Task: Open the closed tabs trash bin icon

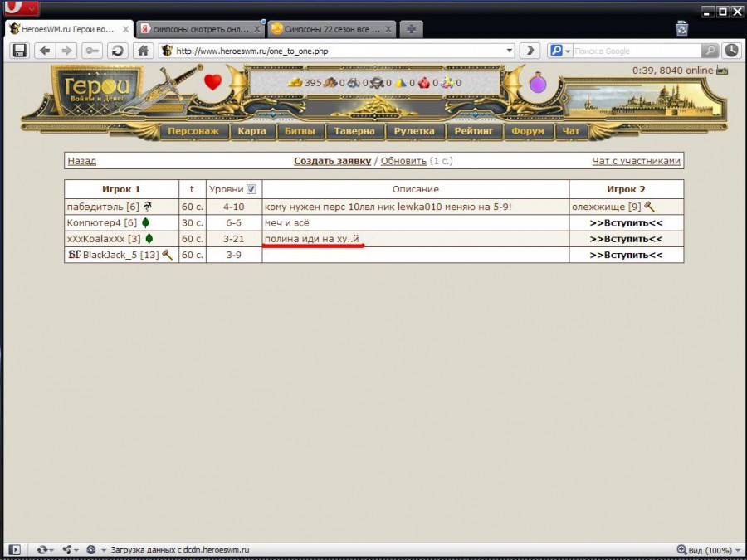Action: tap(682, 28)
